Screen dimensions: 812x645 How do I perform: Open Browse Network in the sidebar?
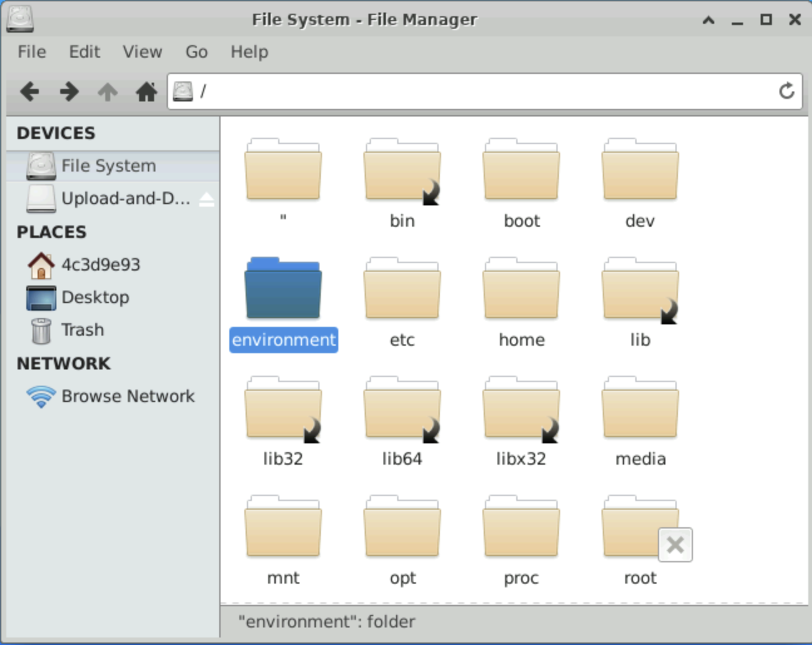click(127, 396)
